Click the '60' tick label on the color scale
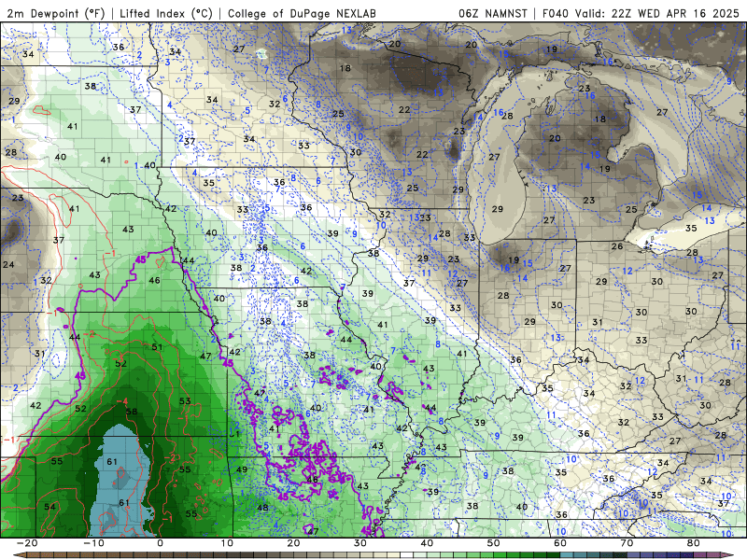The image size is (747, 560). pos(560,543)
